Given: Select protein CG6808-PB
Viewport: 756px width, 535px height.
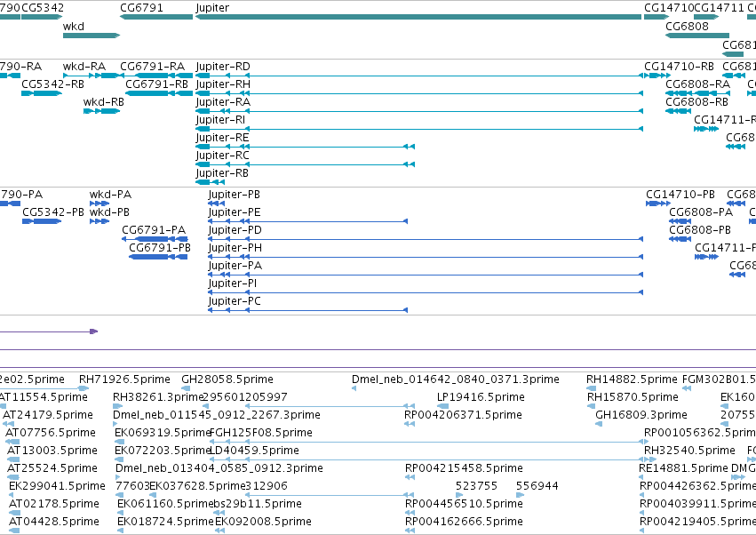Looking at the screenshot, I should [x=680, y=239].
